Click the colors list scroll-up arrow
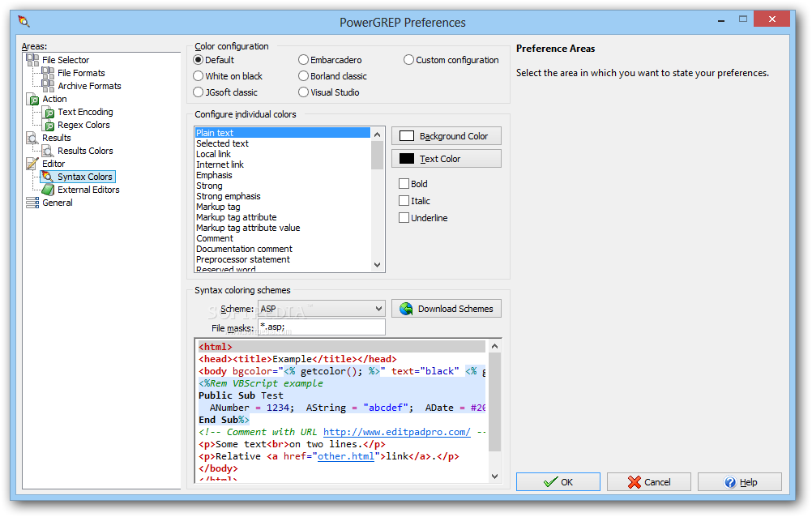Image resolution: width=812 pixels, height=517 pixels. pos(378,135)
